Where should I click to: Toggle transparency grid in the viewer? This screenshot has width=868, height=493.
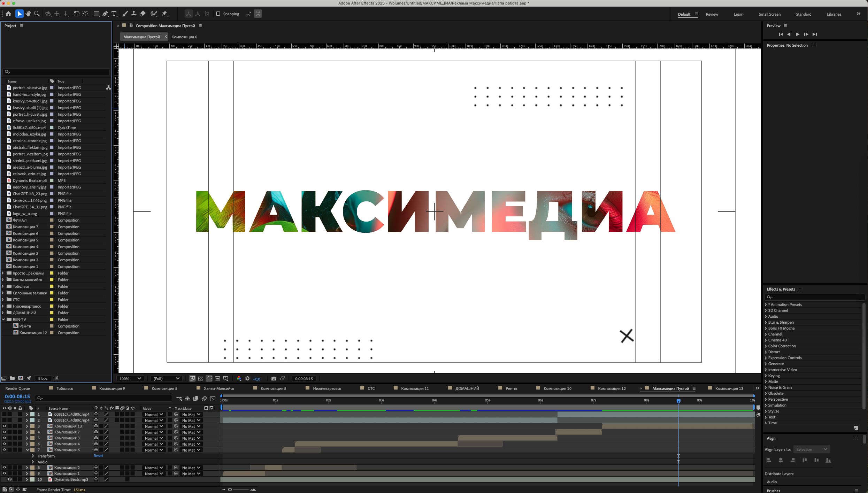click(x=201, y=378)
